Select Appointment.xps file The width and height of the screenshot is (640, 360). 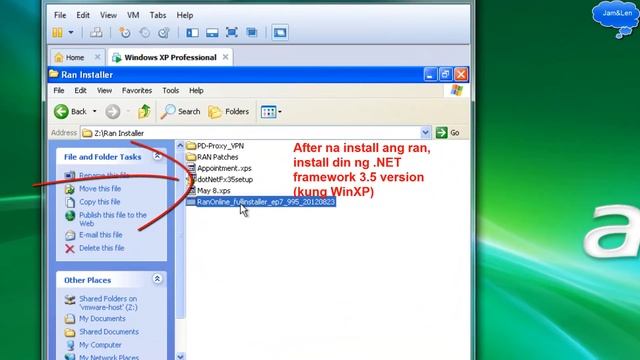click(219, 168)
